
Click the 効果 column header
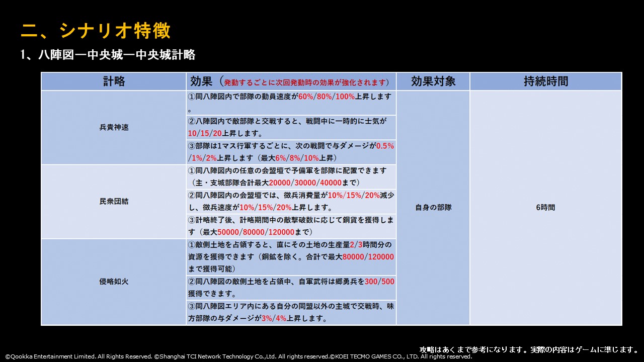click(x=291, y=81)
